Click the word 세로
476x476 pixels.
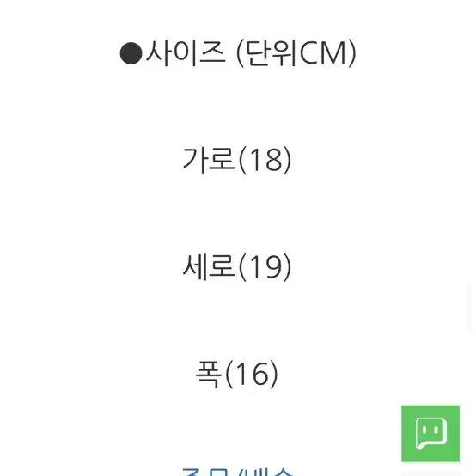coord(209,266)
